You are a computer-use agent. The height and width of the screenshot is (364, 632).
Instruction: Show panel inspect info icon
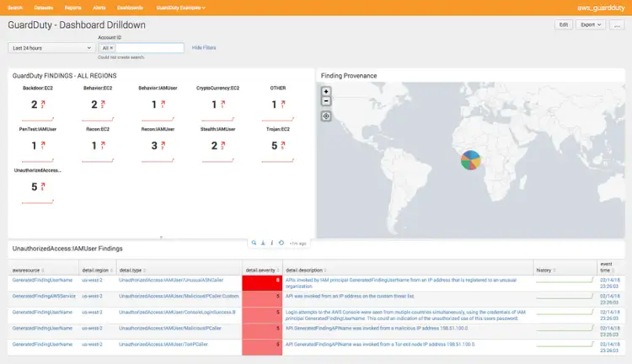(271, 243)
